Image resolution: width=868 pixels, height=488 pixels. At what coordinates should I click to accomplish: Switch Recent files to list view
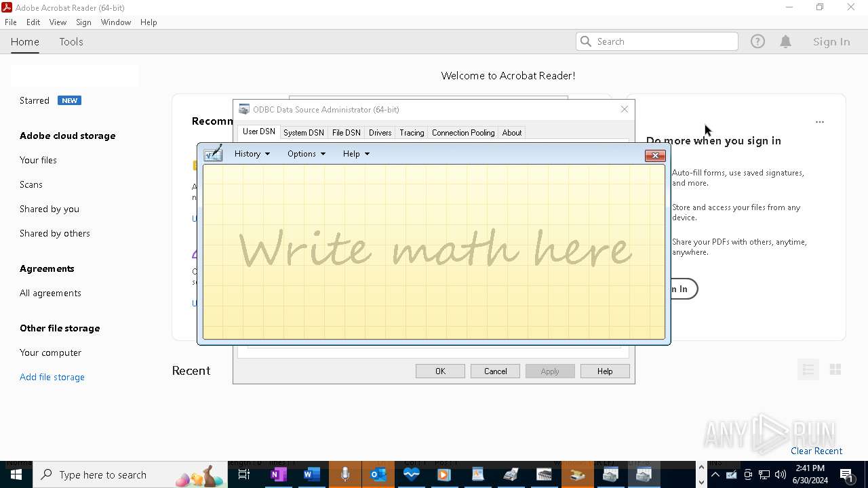point(808,369)
